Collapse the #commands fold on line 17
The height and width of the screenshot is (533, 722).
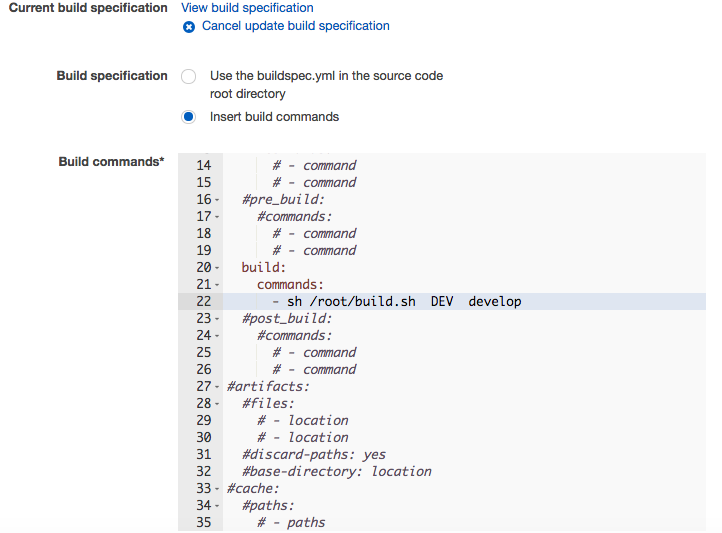(216, 217)
